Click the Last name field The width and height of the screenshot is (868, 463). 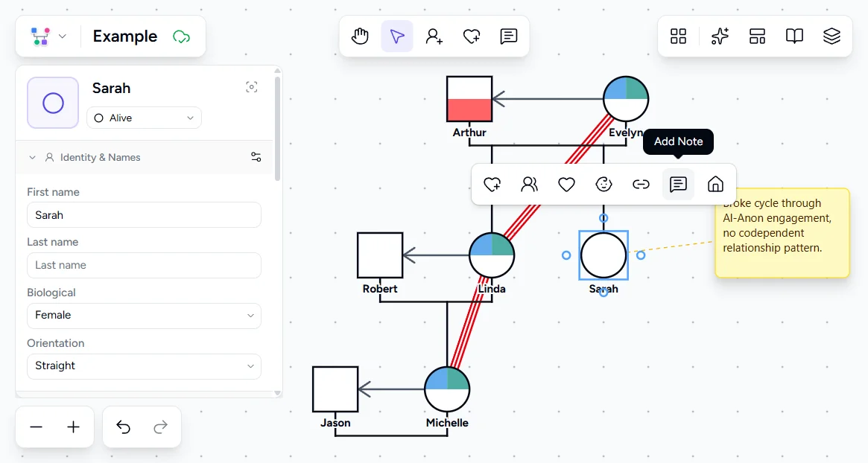click(x=144, y=266)
